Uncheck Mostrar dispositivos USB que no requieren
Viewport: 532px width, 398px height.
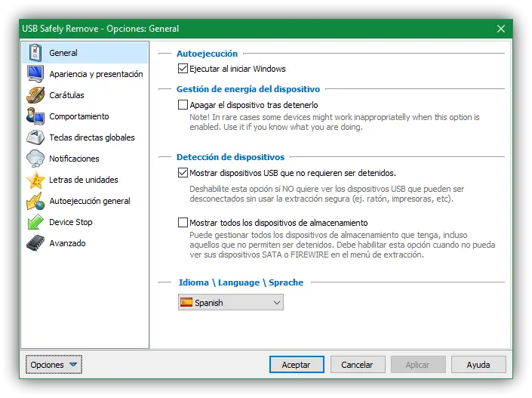point(183,173)
